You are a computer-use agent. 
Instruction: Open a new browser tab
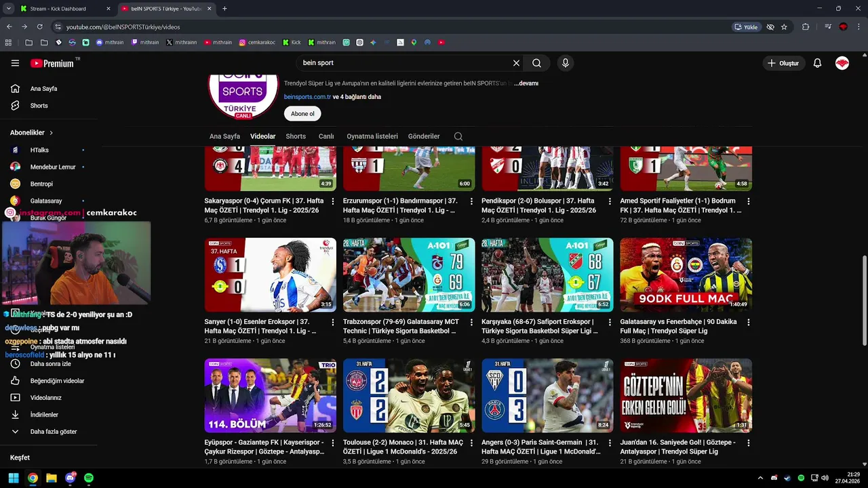coord(224,9)
